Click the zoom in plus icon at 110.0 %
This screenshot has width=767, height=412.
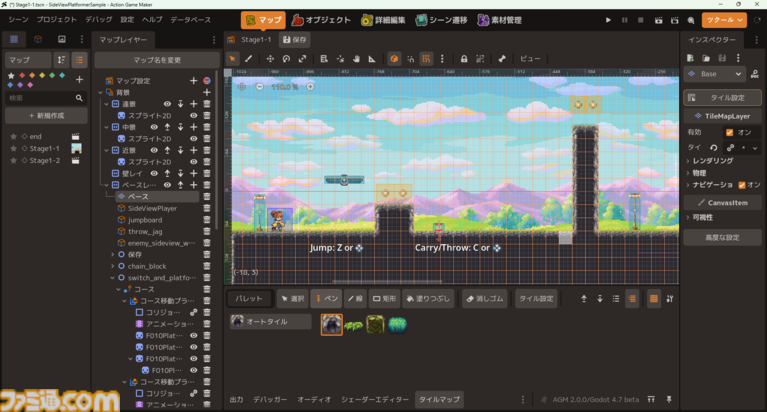point(310,87)
